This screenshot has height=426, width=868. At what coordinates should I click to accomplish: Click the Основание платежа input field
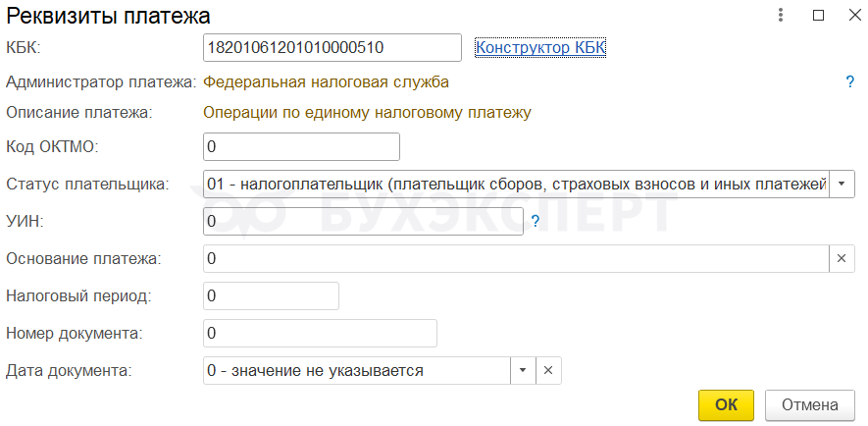pyautogui.click(x=515, y=259)
